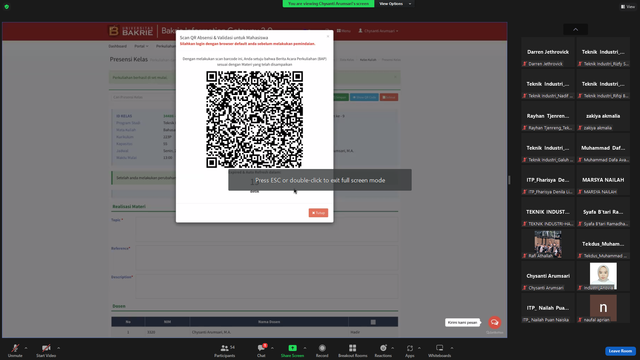
Task: Click the View button at top right
Action: pyautogui.click(x=628, y=7)
